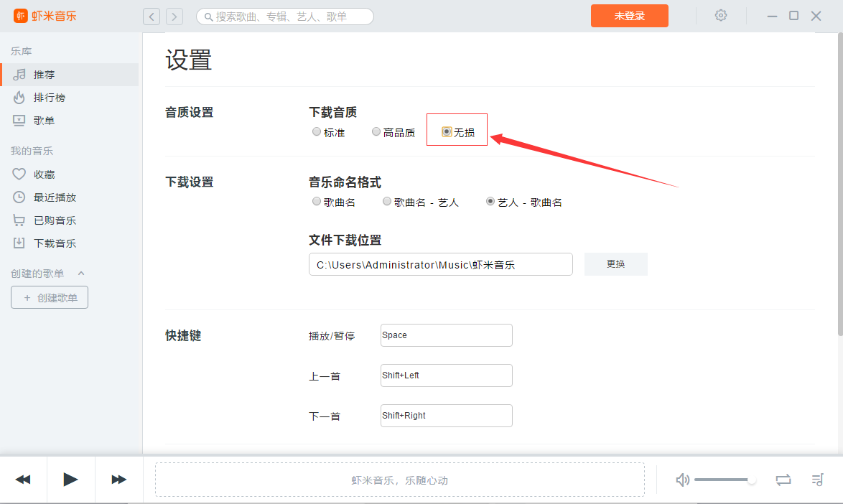Select 高品质 download quality
The width and height of the screenshot is (843, 504).
(x=376, y=131)
